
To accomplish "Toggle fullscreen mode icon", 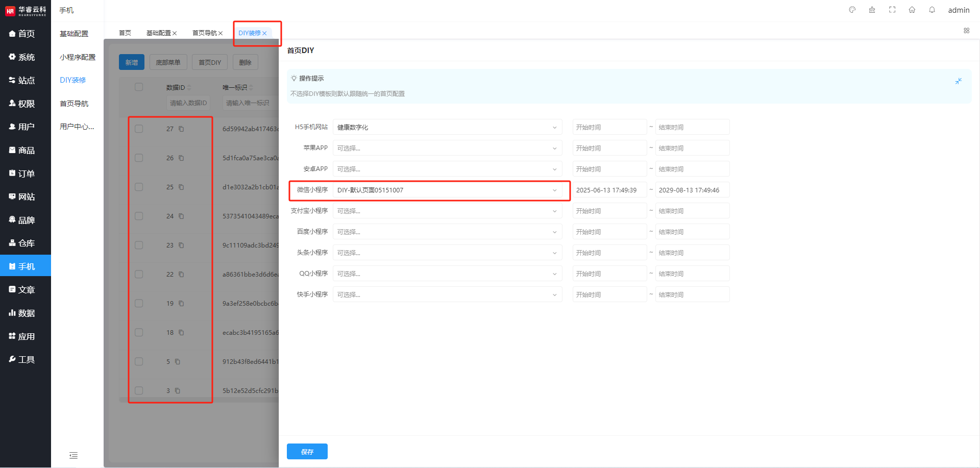I will click(x=892, y=10).
